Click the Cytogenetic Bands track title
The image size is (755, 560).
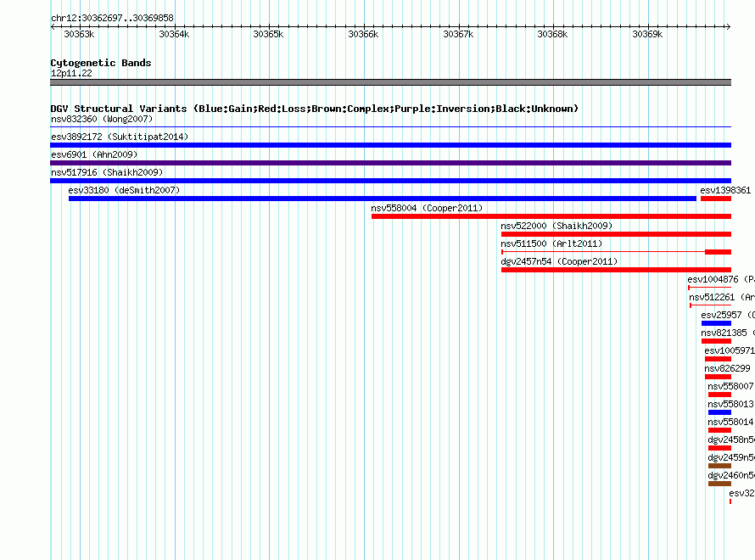point(101,63)
